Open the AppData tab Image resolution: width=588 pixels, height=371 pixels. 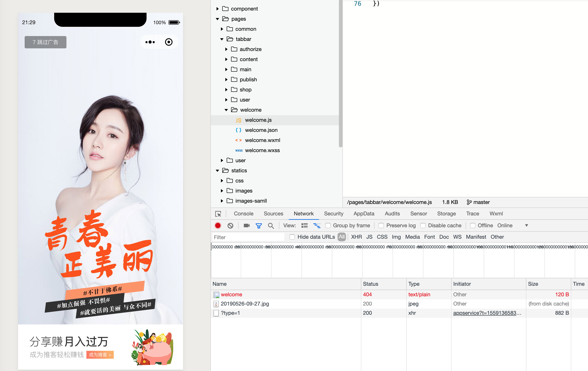click(364, 214)
